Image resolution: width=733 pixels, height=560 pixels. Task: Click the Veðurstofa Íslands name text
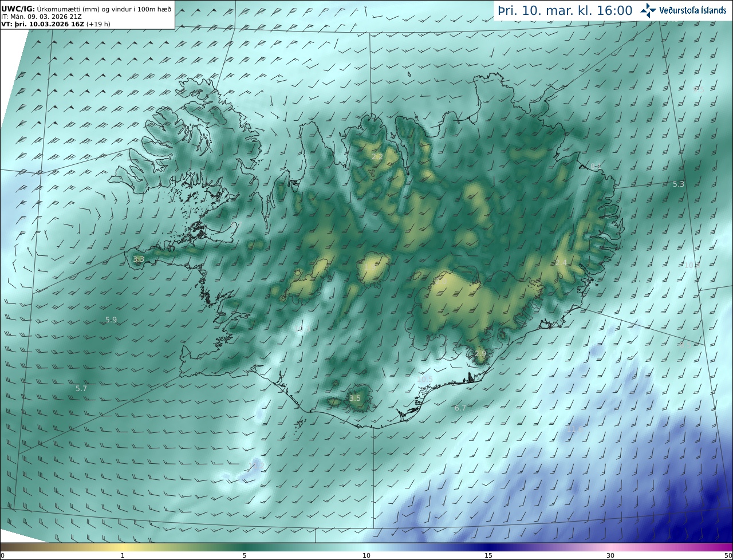coord(693,10)
